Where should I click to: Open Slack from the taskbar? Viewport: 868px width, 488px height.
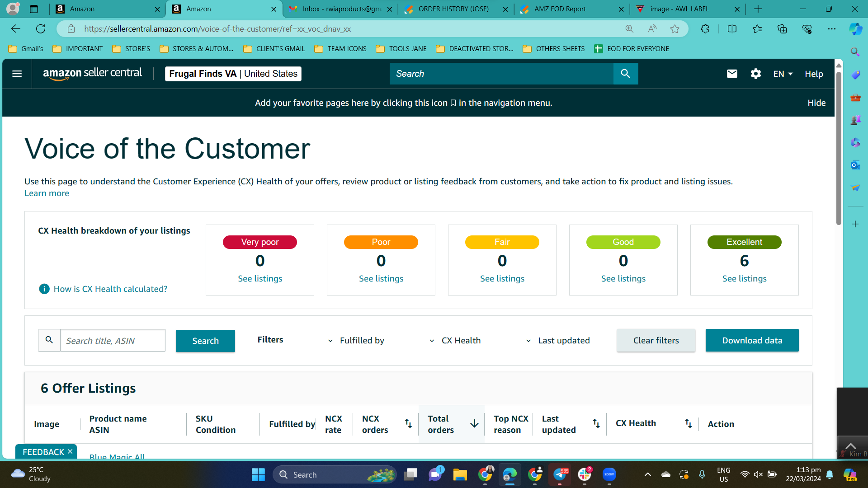point(585,474)
